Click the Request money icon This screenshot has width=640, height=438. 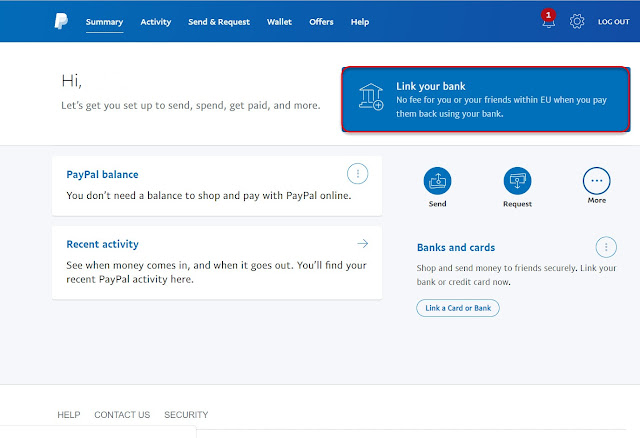[x=517, y=181]
